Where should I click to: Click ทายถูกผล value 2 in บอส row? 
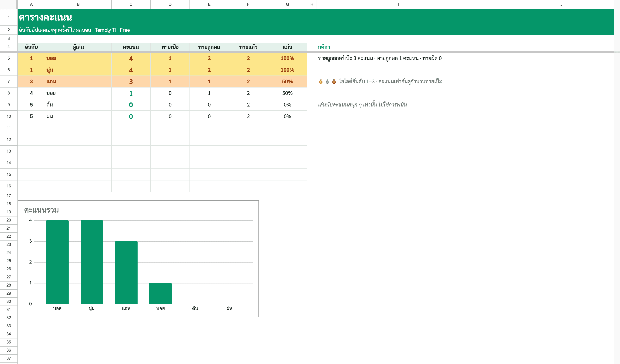pyautogui.click(x=209, y=58)
